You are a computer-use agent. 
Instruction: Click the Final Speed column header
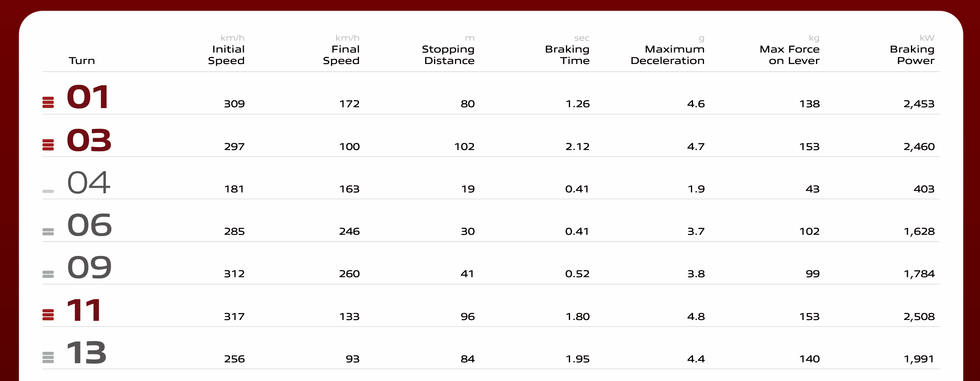point(341,55)
